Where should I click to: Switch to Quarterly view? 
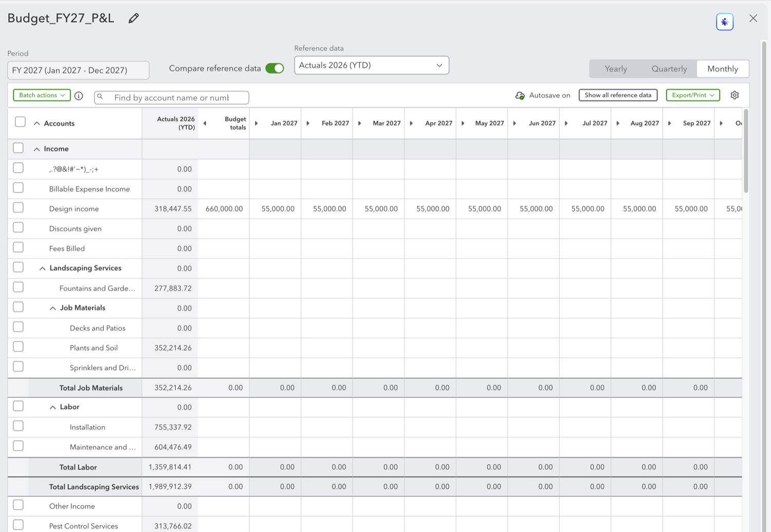point(669,69)
